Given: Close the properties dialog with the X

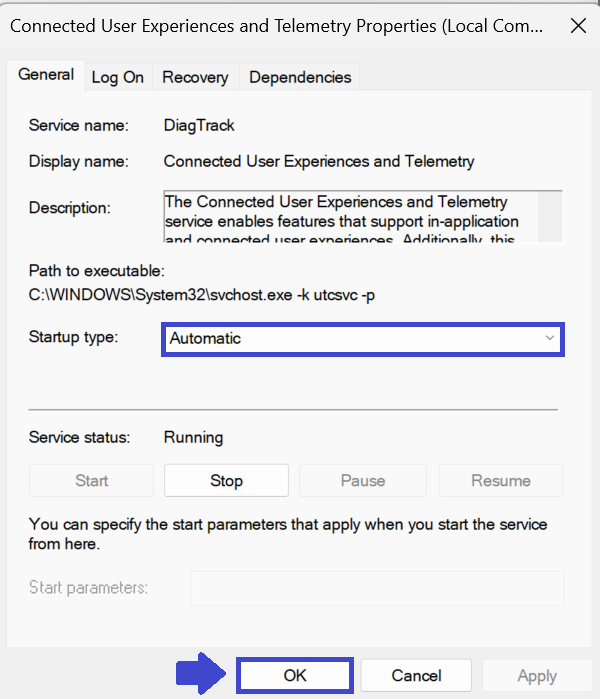Looking at the screenshot, I should (577, 27).
